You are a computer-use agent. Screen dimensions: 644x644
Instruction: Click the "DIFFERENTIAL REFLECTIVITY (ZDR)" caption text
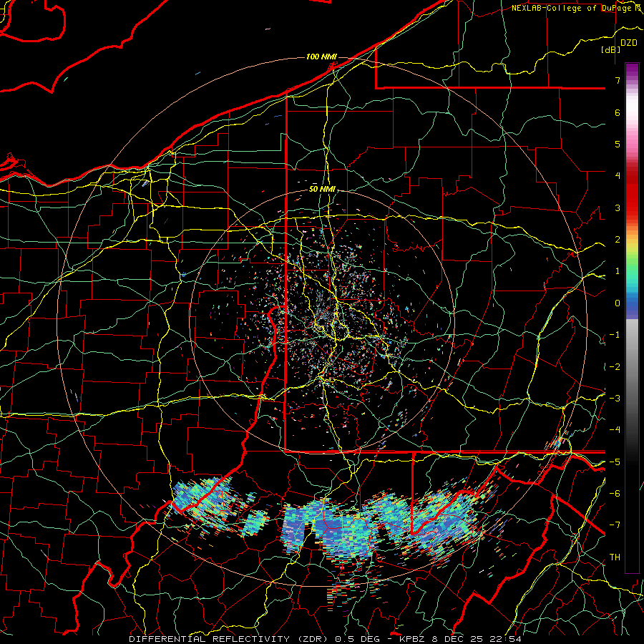[x=229, y=639]
